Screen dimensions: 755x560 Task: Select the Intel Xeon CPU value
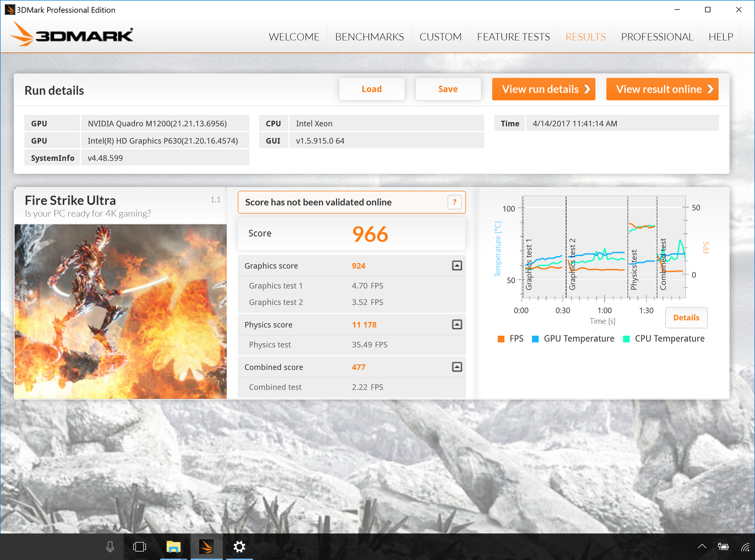pos(314,124)
